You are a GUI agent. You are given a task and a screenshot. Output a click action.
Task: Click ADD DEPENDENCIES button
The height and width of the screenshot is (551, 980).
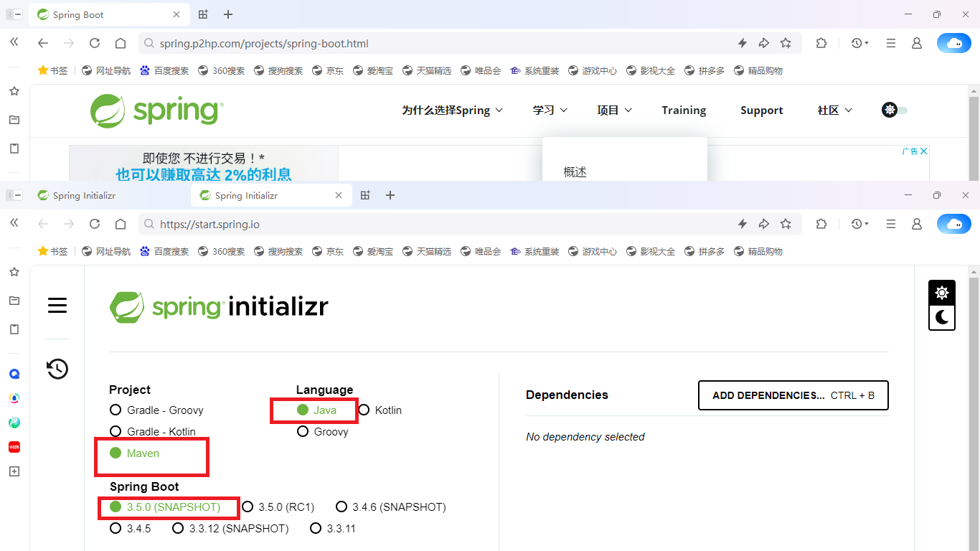click(x=793, y=395)
